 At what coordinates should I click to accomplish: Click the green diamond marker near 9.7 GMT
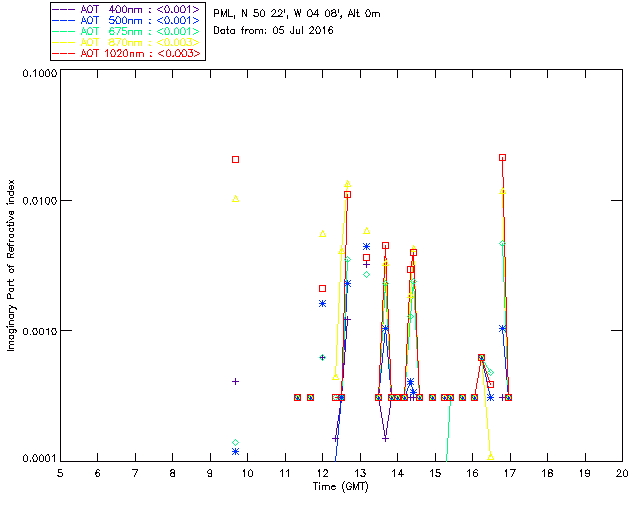coord(236,442)
